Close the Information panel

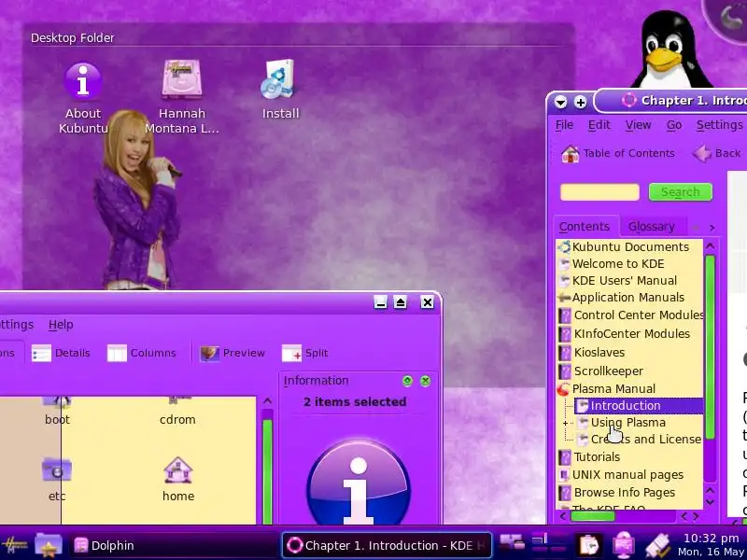(x=426, y=381)
